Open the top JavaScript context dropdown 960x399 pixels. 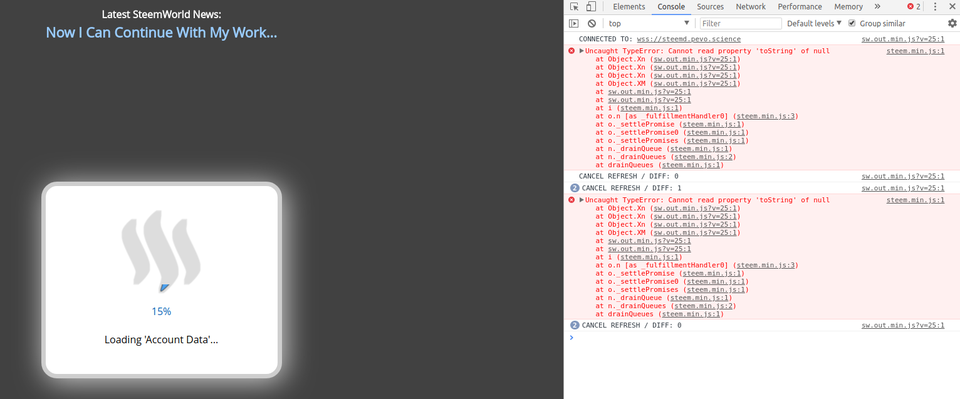tap(649, 23)
